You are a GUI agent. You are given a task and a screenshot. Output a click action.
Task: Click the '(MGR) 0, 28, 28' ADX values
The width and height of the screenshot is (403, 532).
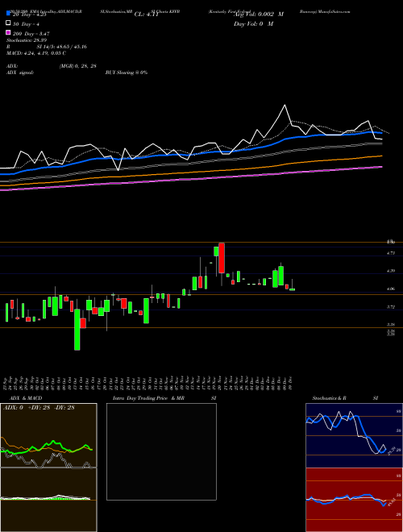[x=77, y=66]
